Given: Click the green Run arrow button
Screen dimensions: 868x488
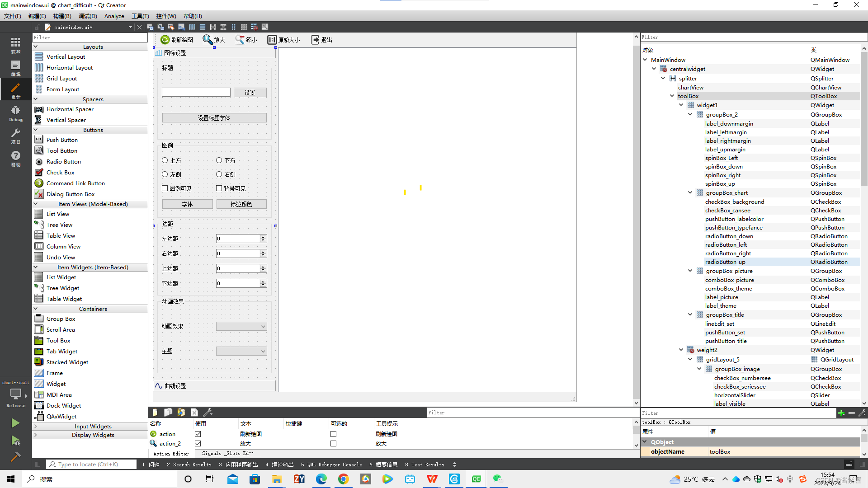Looking at the screenshot, I should point(15,423).
